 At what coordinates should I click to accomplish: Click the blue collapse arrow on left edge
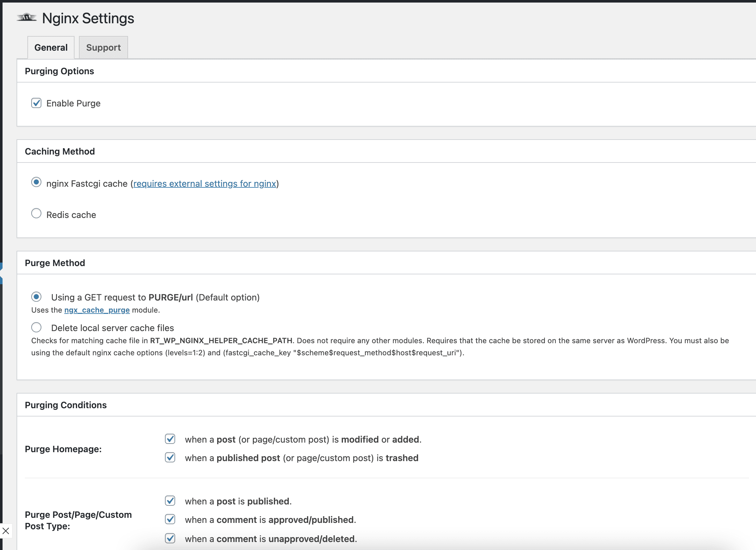(x=1, y=273)
